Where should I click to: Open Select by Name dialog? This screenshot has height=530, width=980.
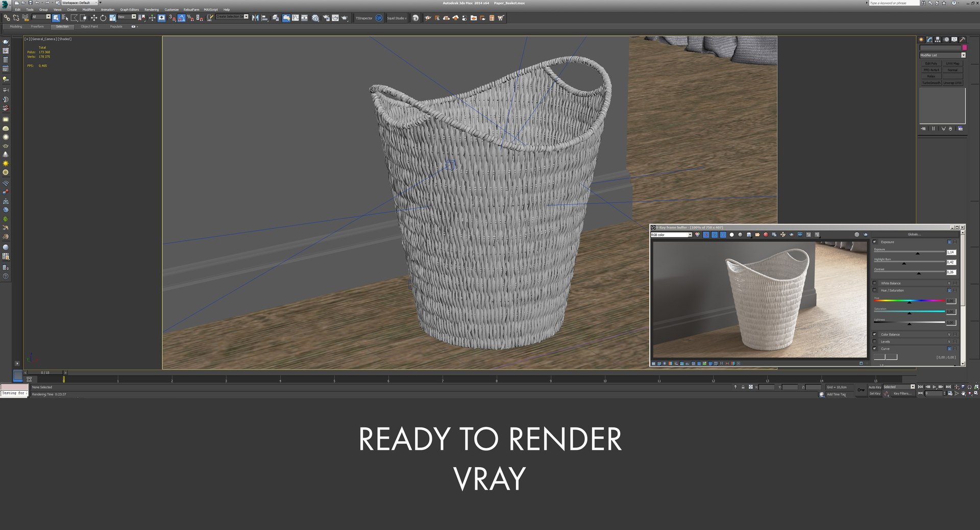pyautogui.click(x=65, y=18)
